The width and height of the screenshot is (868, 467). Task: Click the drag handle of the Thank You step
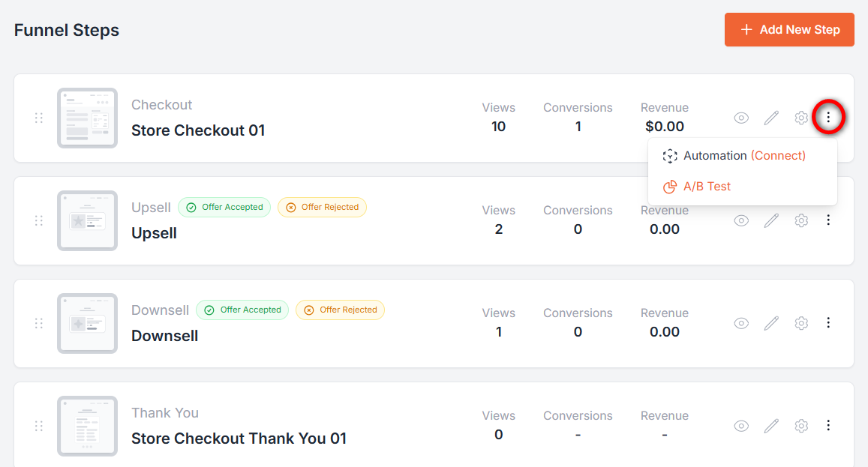39,426
